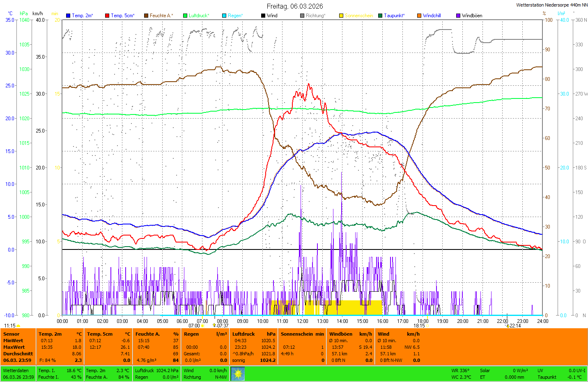Click the cyan Regen legend square
This screenshot has height=382, width=588.
(x=224, y=16)
